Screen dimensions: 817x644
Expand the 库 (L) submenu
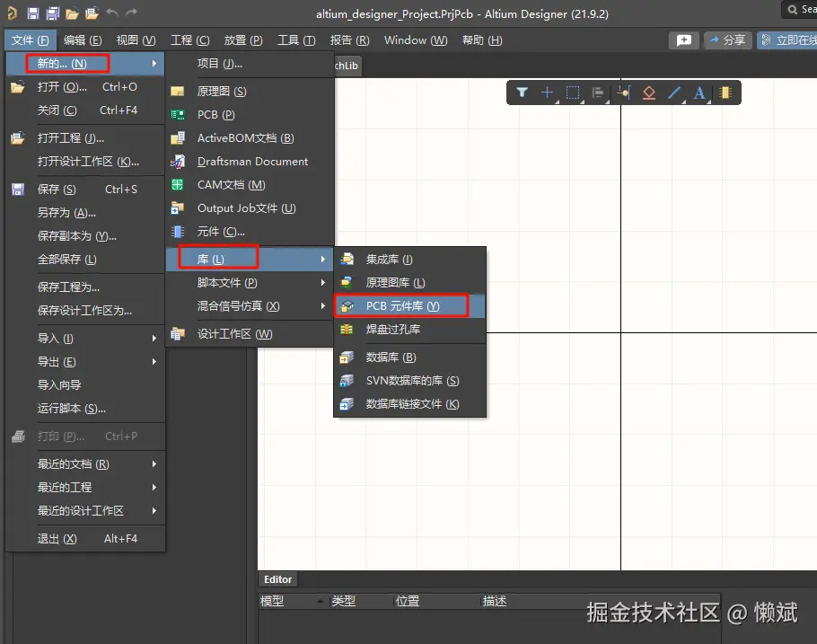click(250, 260)
